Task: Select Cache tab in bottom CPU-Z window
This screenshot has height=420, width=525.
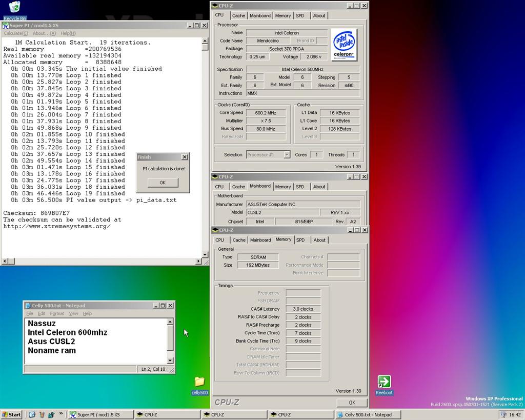Action: tap(239, 240)
